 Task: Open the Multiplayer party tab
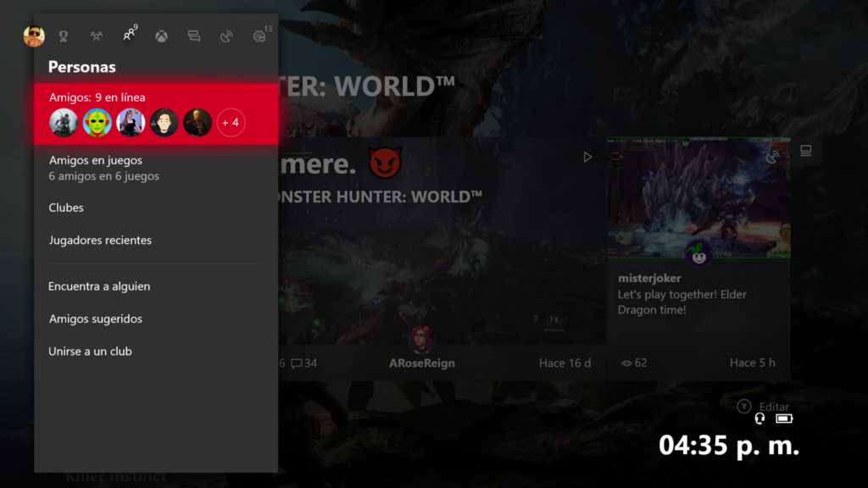(96, 36)
